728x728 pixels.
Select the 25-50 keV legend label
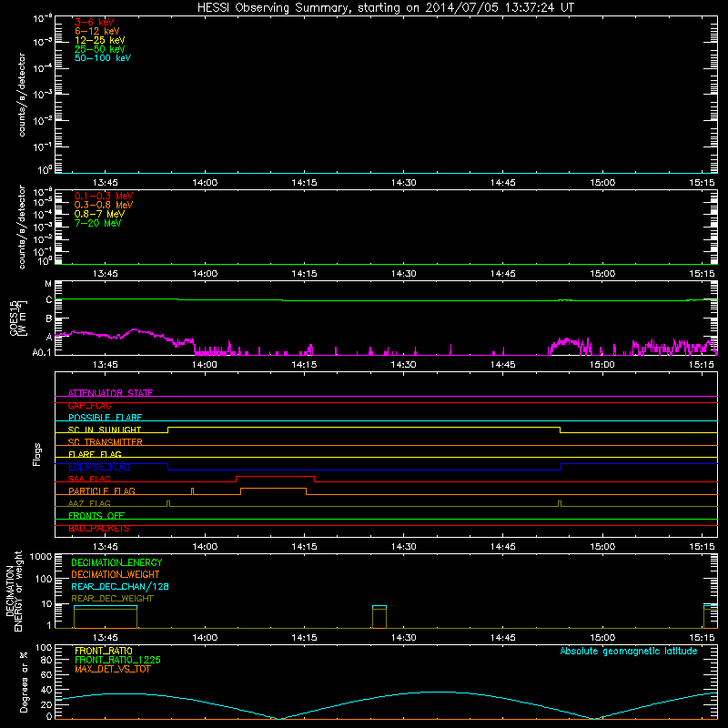coord(100,49)
